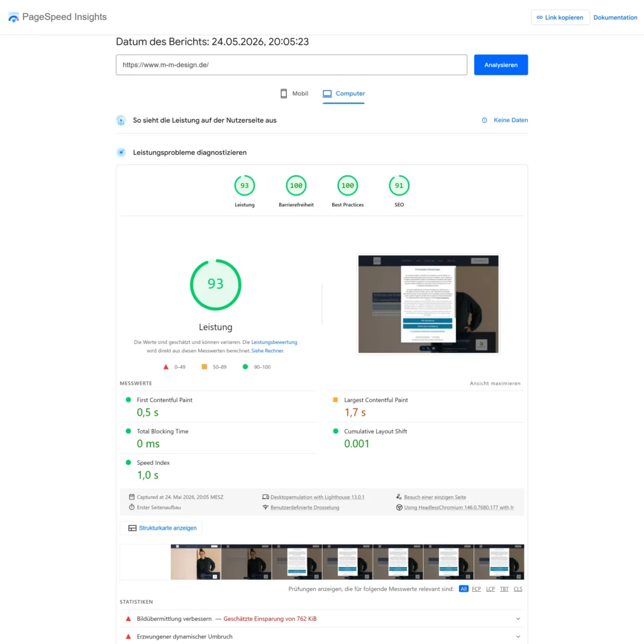The width and height of the screenshot is (644, 644).
Task: Click red warning triangle of Erzwungener dynamischer Umbruch
Action: pyautogui.click(x=128, y=636)
